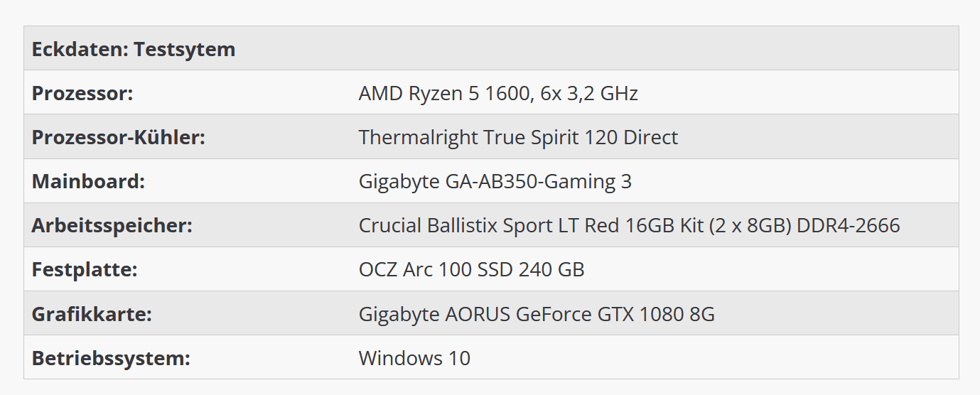Click the Gigabyte GA-AB350-Gaming 3 entry

pos(495,181)
